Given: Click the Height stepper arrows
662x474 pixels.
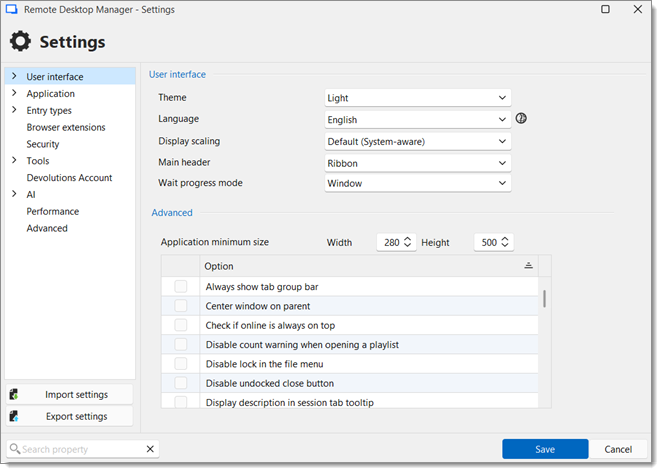Looking at the screenshot, I should (x=505, y=242).
